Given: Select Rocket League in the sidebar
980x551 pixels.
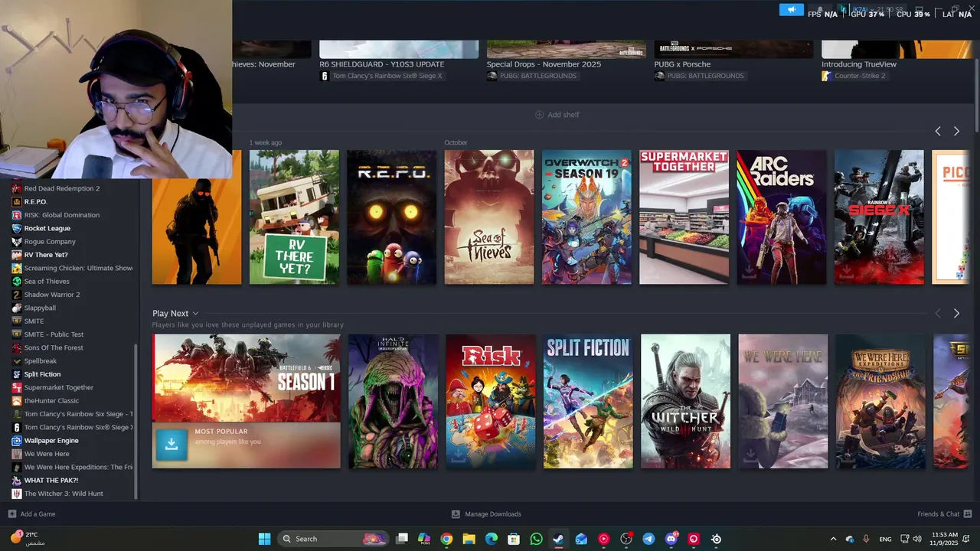Looking at the screenshot, I should click(x=47, y=228).
